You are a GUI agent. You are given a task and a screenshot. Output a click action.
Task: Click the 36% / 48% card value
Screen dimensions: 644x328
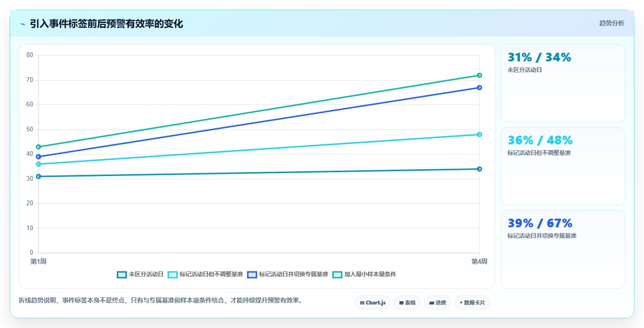coord(540,141)
